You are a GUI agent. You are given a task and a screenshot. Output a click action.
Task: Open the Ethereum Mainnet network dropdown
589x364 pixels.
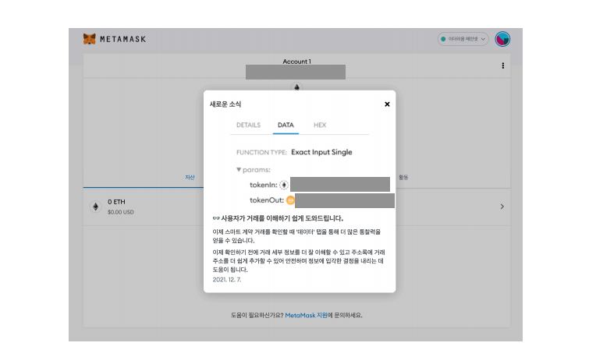[x=463, y=39]
